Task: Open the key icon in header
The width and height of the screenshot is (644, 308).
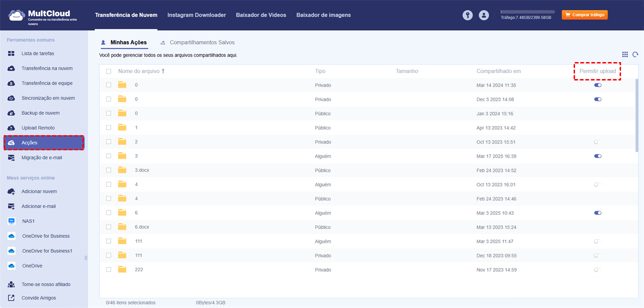Action: pos(467,15)
